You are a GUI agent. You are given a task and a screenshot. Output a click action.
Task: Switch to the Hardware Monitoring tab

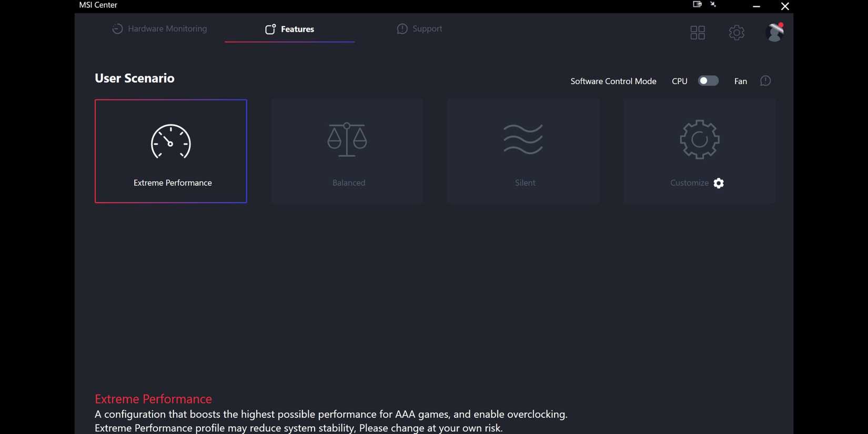159,29
